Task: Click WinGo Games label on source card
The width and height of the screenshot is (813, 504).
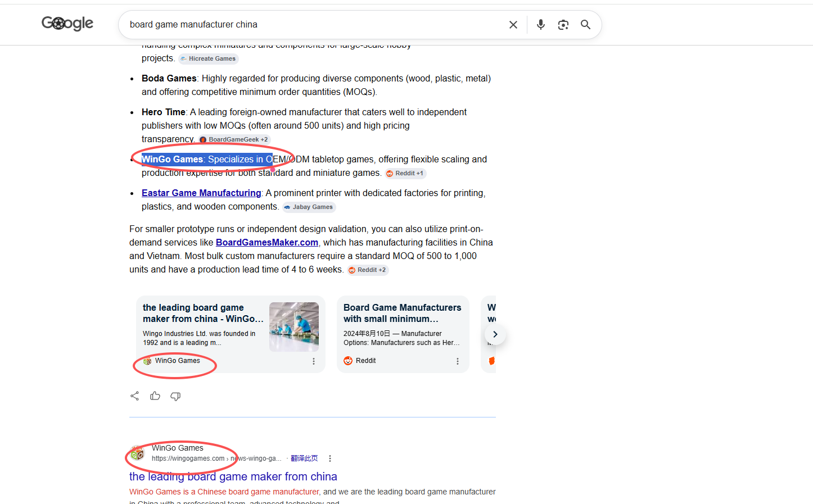Action: (178, 361)
